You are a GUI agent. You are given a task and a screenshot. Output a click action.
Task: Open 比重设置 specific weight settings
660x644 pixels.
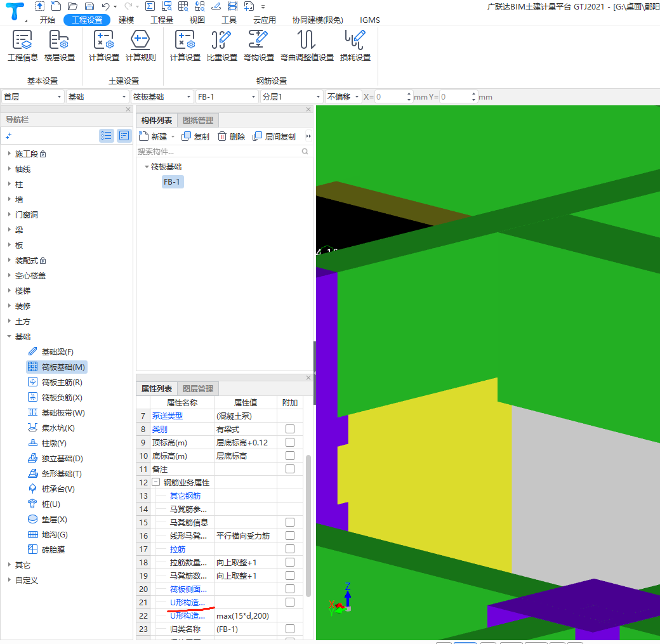222,46
